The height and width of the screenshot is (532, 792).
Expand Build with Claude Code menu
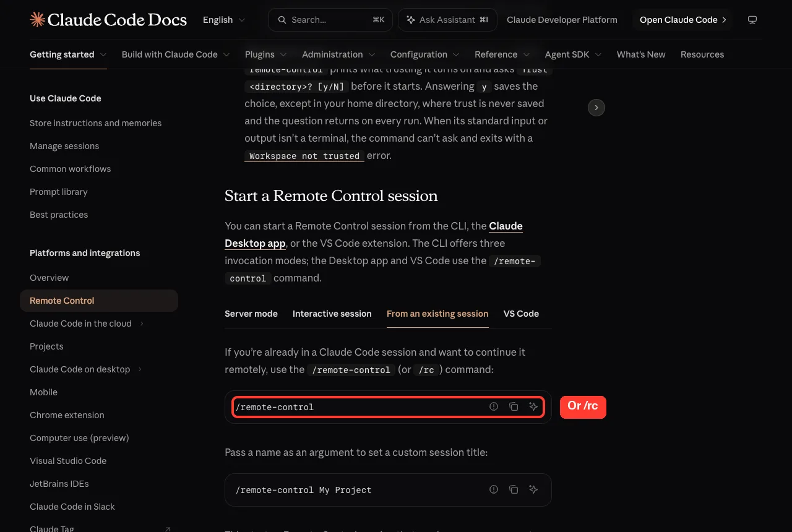pos(176,54)
